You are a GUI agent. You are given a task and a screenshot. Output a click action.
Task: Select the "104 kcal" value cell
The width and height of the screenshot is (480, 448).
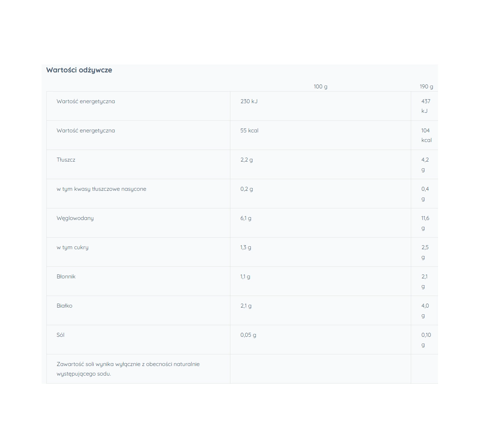[x=426, y=135]
